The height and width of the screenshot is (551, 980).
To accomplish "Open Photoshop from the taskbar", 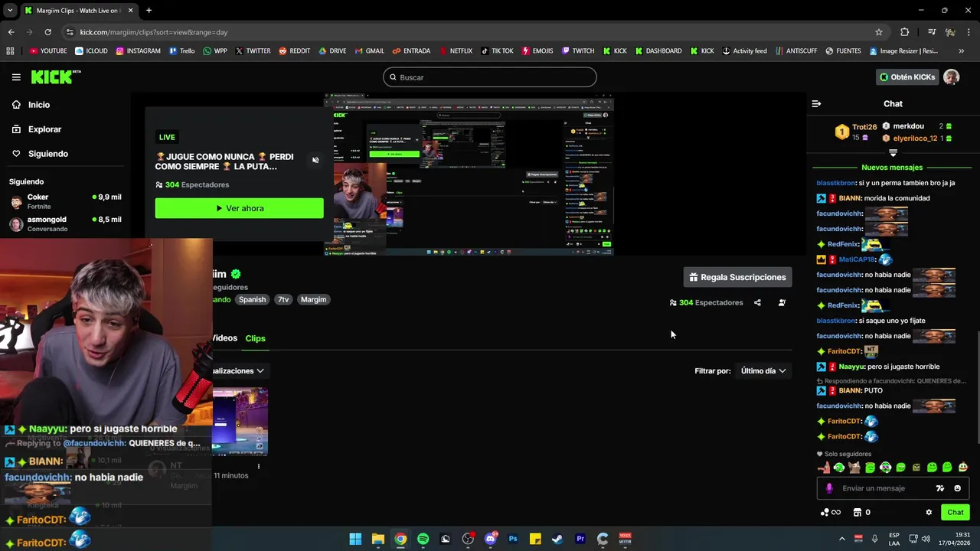I will click(x=513, y=539).
